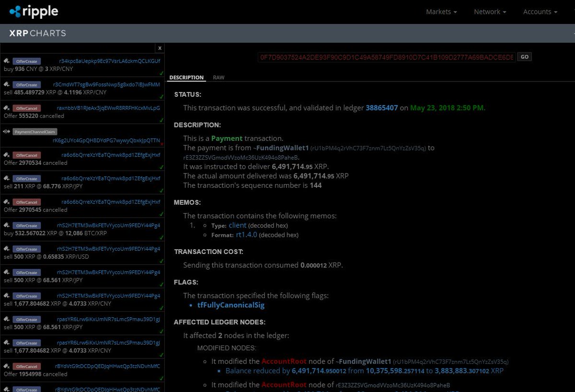Screen dimensions: 575x392
Task: Switch to the RAW tab
Action: [218, 77]
